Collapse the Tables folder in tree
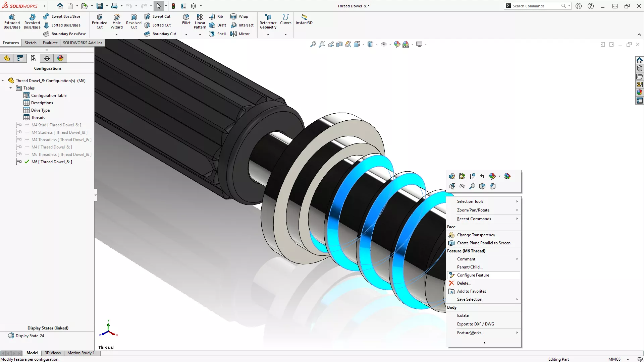 pos(10,88)
